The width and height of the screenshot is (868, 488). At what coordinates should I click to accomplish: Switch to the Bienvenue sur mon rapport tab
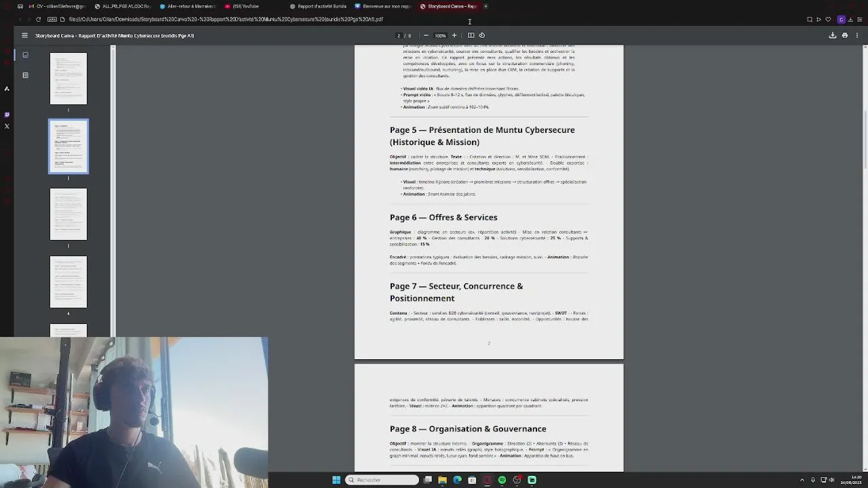pos(382,6)
